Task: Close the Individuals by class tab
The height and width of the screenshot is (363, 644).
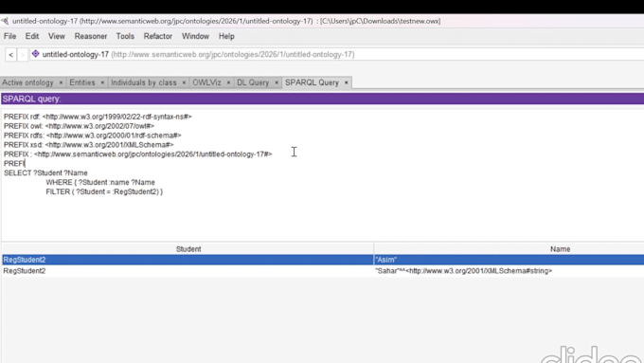Action: [184, 82]
